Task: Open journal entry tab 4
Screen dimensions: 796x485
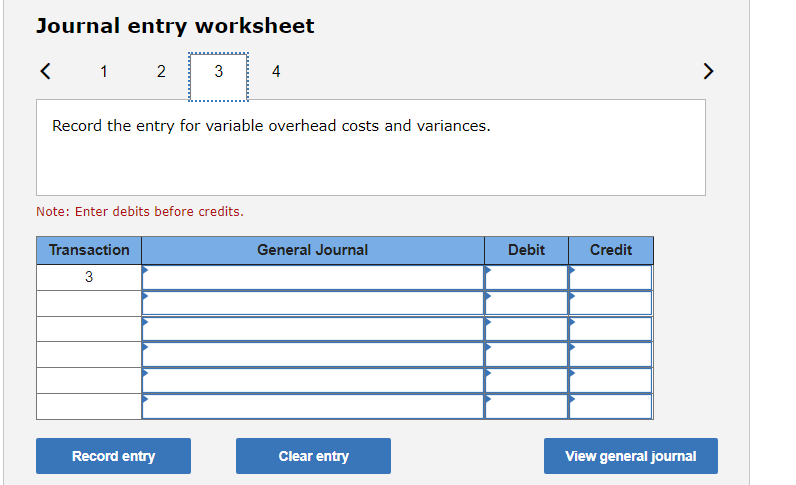Action: (x=276, y=71)
